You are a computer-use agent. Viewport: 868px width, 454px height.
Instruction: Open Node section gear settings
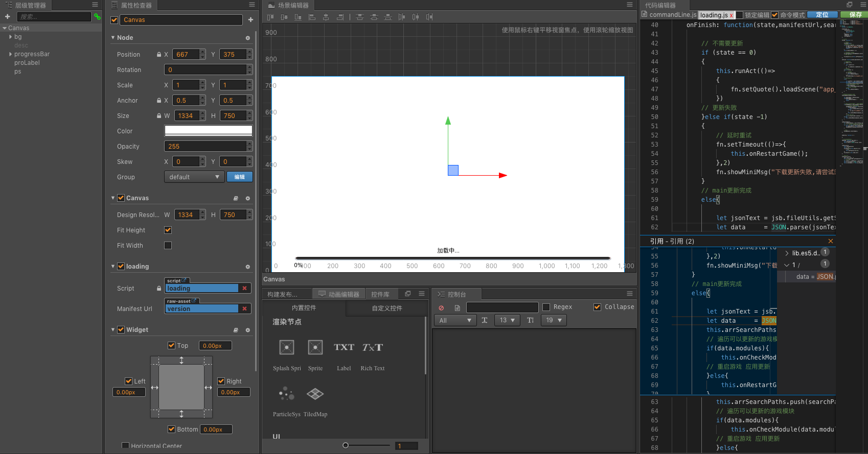coord(248,38)
